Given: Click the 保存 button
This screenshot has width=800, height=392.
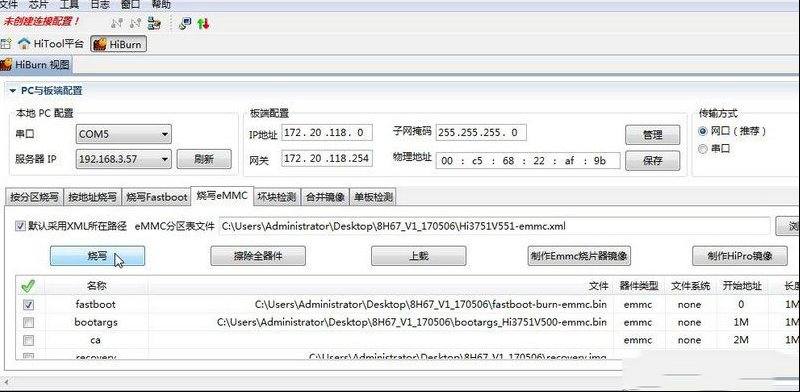Looking at the screenshot, I should 653,160.
